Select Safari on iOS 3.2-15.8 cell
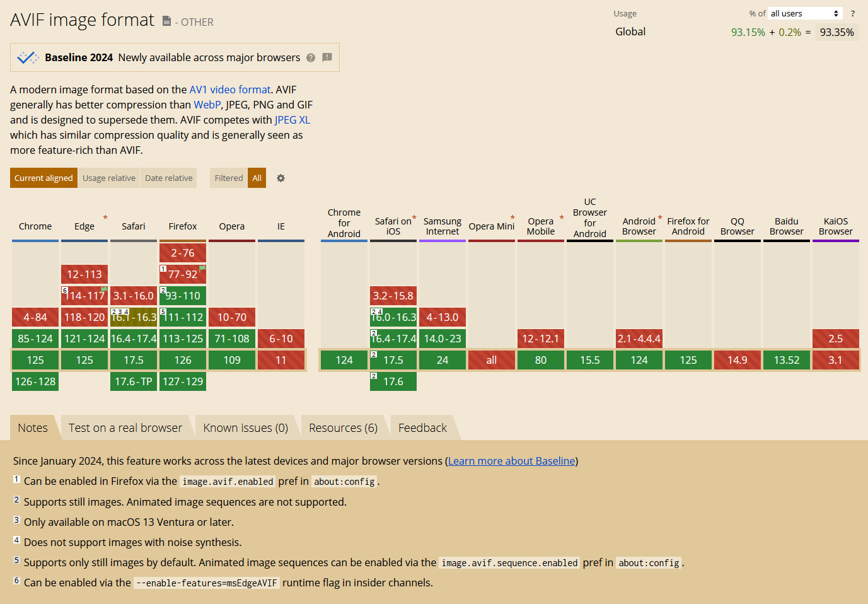The image size is (868, 604). point(393,296)
